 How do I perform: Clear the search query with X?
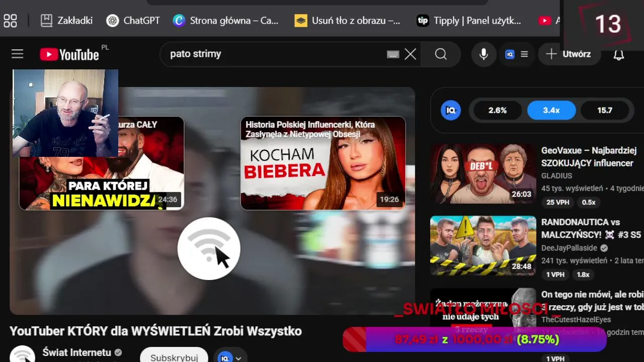[x=411, y=54]
